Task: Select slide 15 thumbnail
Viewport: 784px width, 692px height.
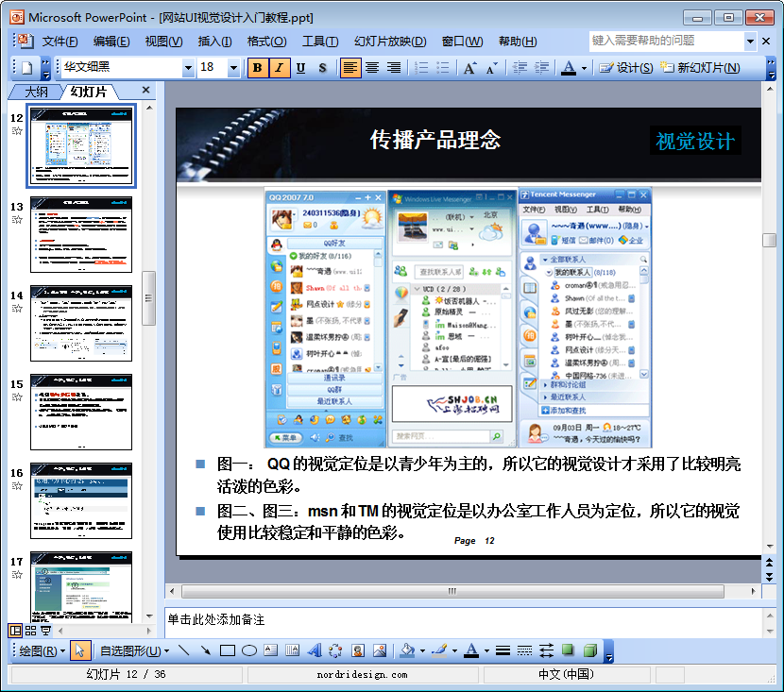Action: click(81, 413)
